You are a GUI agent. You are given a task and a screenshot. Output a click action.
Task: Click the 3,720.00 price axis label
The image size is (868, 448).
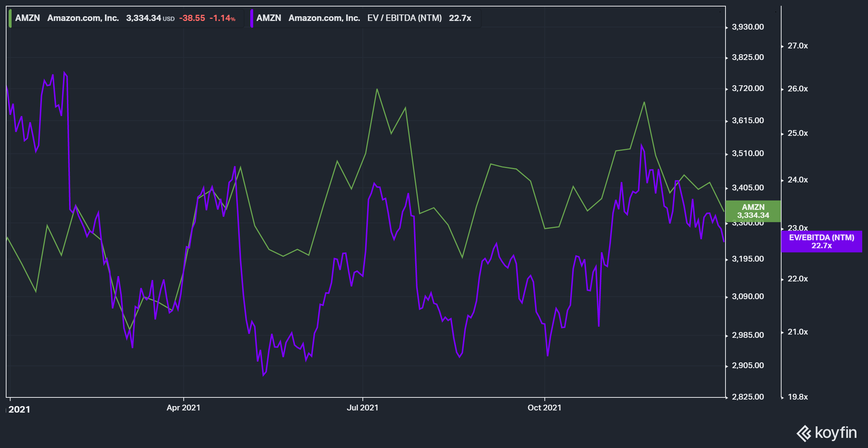748,89
